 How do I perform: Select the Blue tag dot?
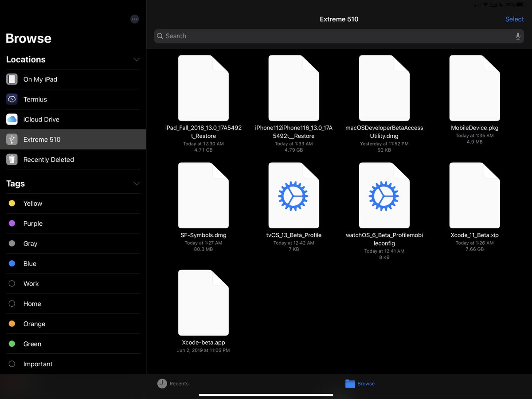[x=12, y=263]
